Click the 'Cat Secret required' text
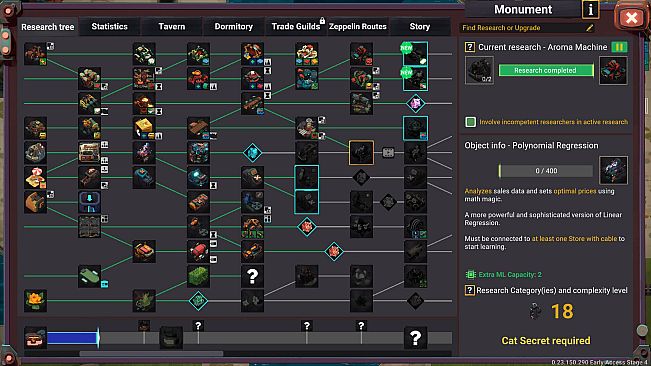This screenshot has width=651, height=366. [546, 341]
